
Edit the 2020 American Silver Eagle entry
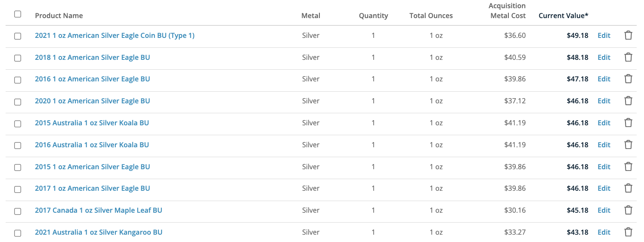(x=604, y=101)
